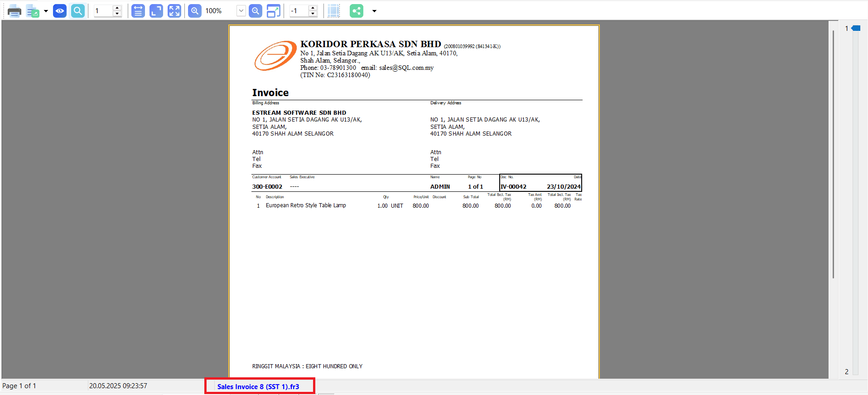
Task: Open the export format dropdown arrow
Action: (46, 11)
